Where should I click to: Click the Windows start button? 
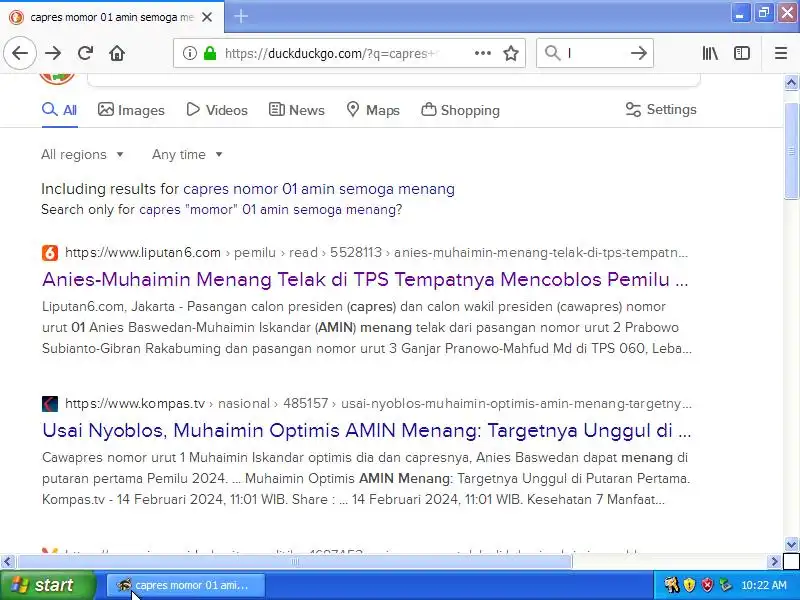click(x=47, y=585)
